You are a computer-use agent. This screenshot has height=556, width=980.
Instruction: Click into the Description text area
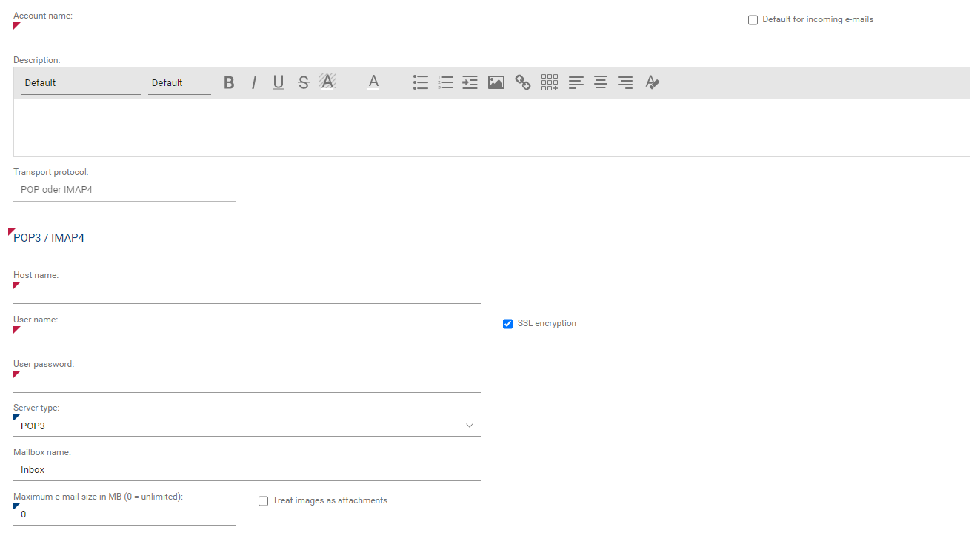[492, 128]
